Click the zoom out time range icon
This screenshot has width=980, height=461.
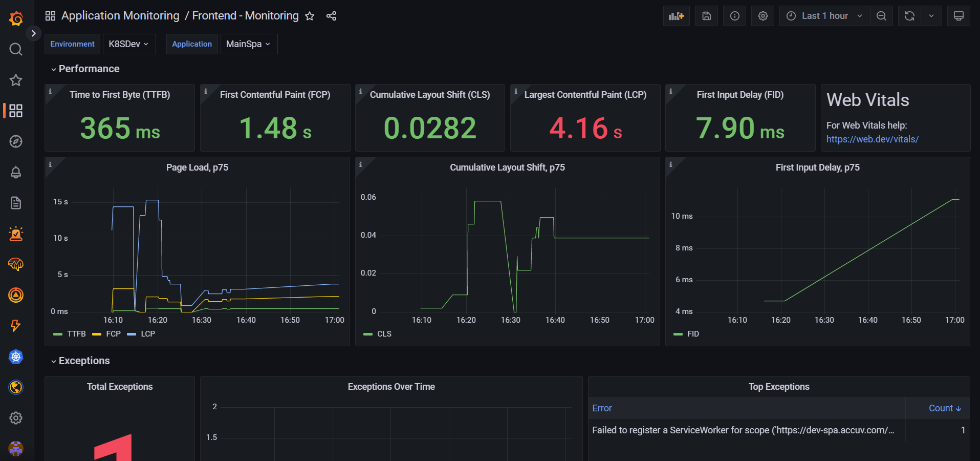click(881, 16)
